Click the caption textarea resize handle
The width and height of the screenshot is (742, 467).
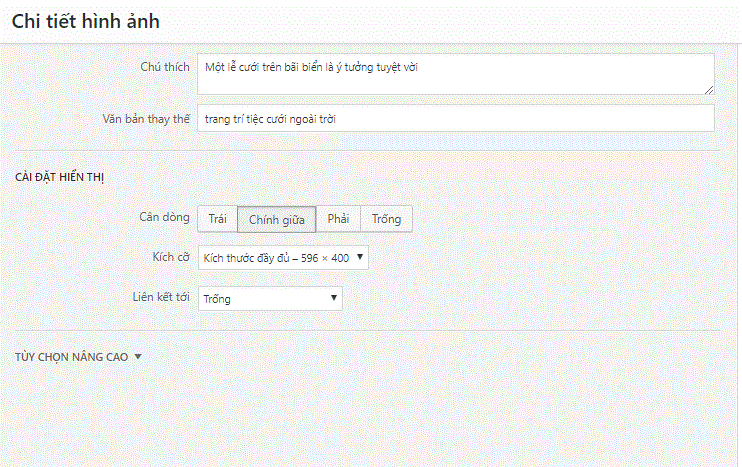tap(709, 90)
